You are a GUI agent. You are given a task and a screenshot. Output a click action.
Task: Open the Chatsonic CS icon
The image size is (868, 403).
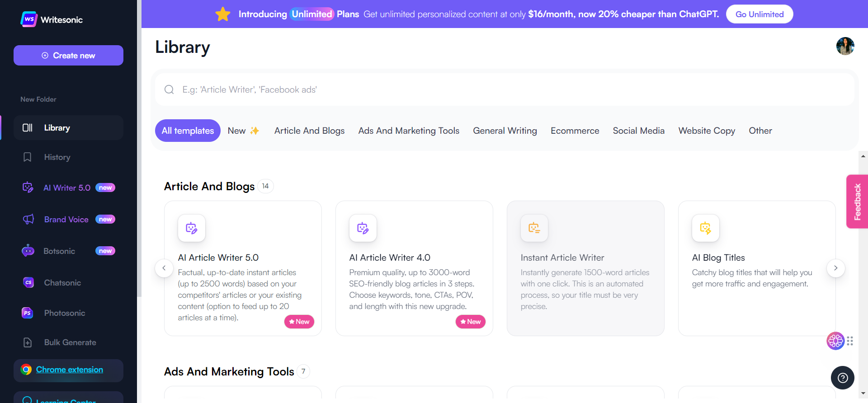(28, 282)
